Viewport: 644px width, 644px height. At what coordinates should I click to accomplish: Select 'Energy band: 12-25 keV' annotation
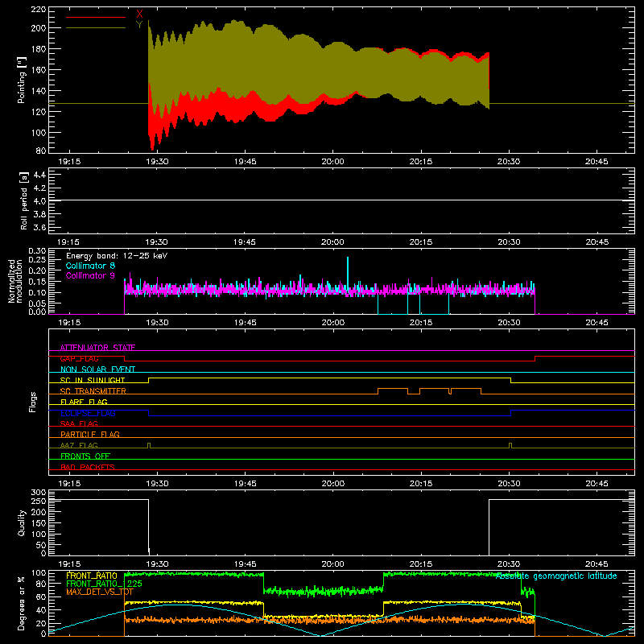117,256
